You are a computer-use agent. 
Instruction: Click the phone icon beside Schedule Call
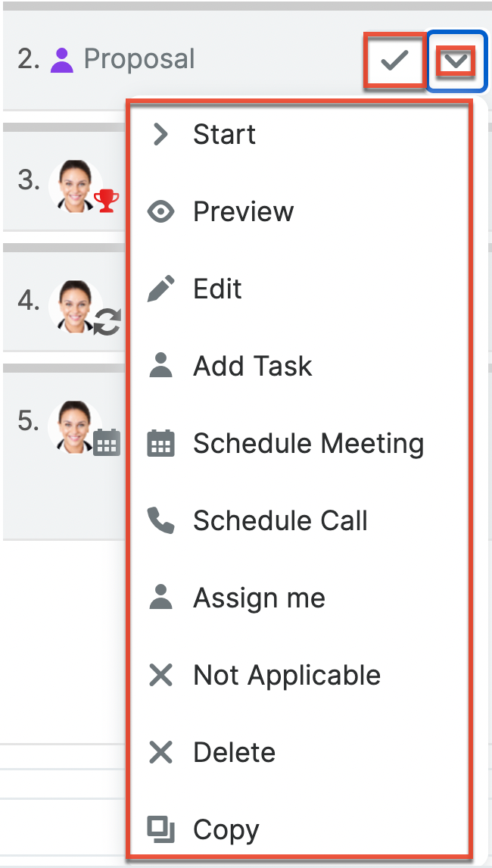click(x=160, y=521)
